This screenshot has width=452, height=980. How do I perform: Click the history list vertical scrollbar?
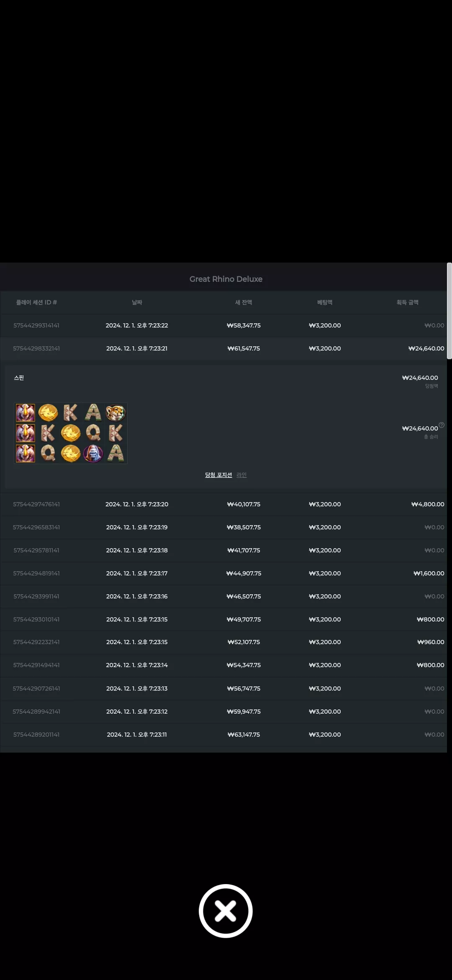tap(449, 311)
